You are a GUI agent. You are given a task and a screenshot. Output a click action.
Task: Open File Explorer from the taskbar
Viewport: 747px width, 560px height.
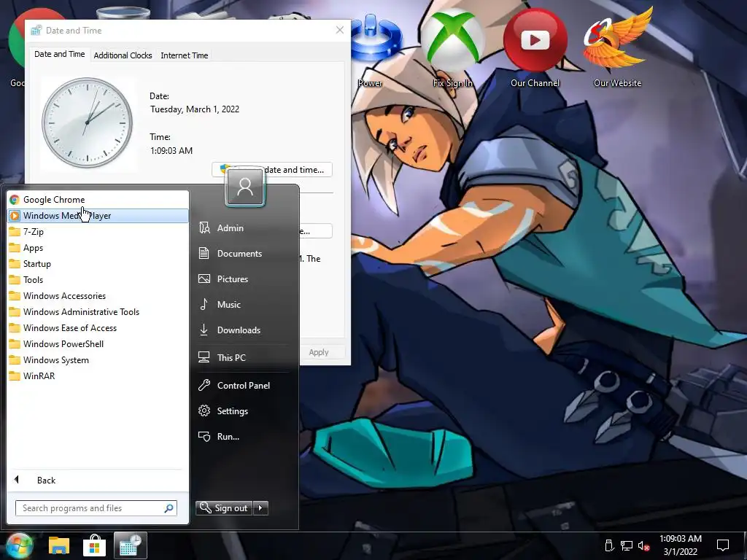pos(59,545)
